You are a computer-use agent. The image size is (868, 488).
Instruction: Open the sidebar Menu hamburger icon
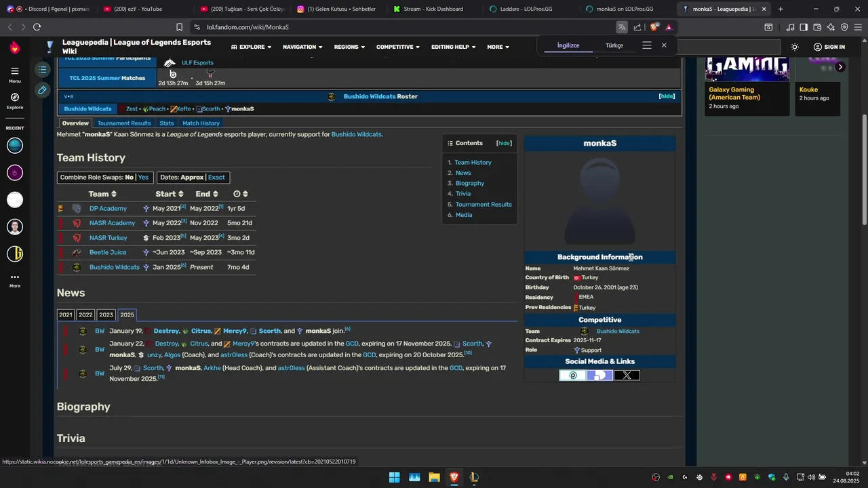coord(15,71)
